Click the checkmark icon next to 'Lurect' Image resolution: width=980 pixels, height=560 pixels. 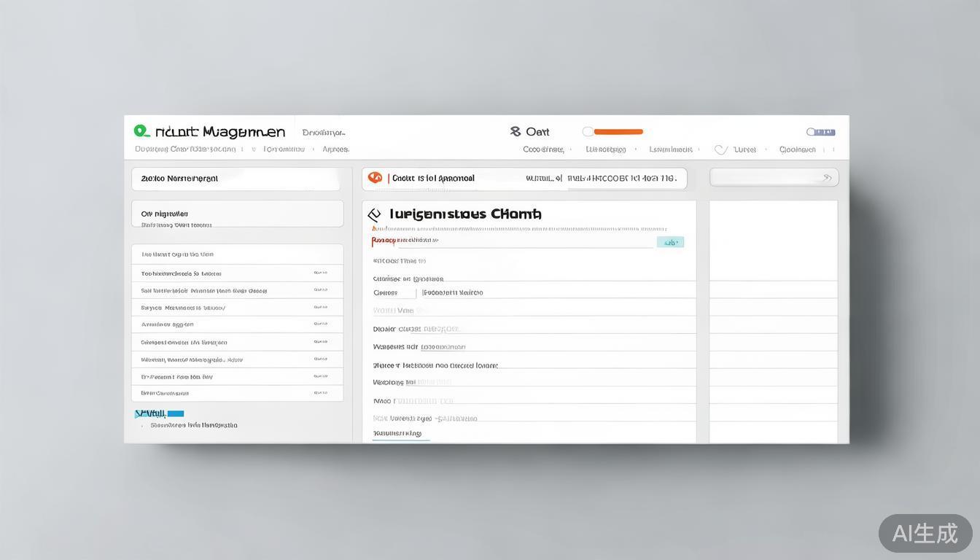click(720, 149)
